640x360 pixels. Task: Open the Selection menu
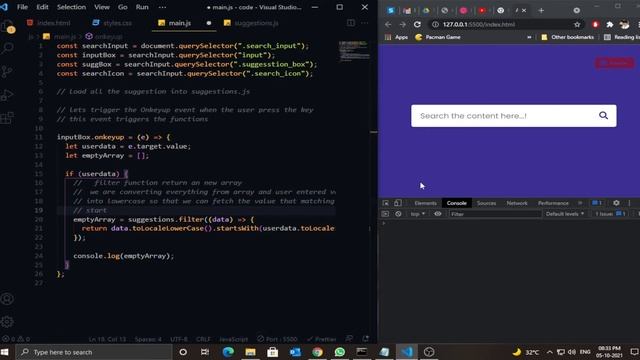(x=71, y=7)
